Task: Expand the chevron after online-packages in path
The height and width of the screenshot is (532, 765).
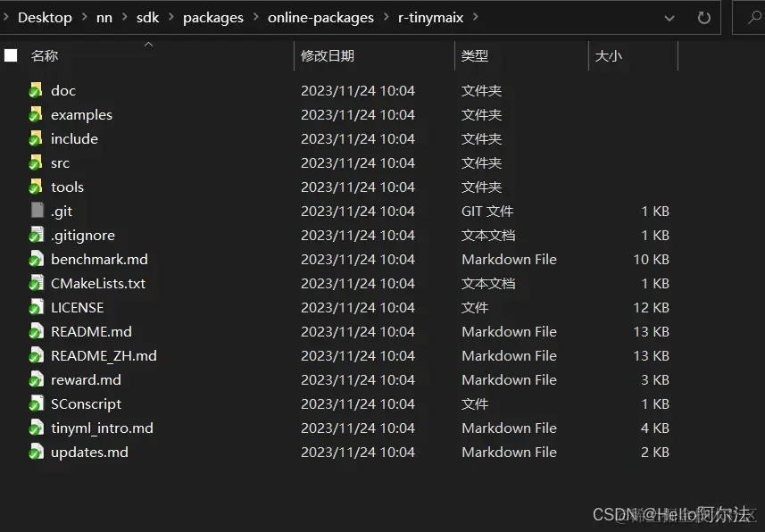Action: click(387, 17)
